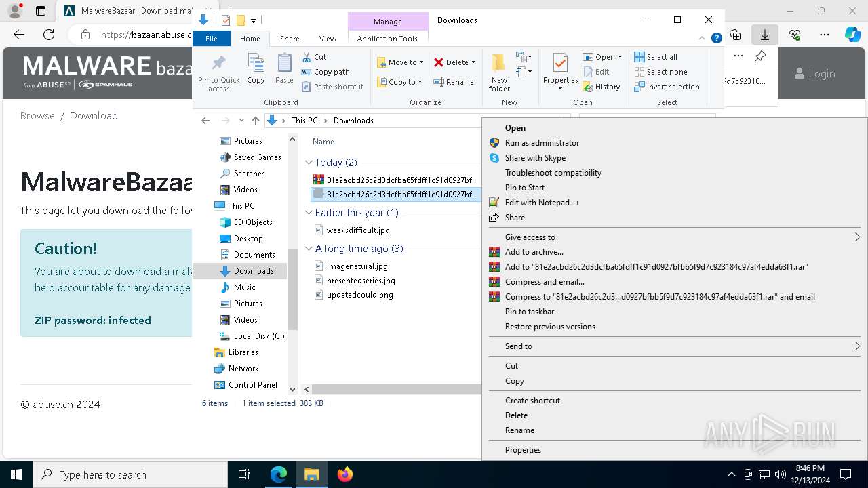Select weeksdifficult.jpg file
This screenshot has width=868, height=488.
[x=358, y=230]
